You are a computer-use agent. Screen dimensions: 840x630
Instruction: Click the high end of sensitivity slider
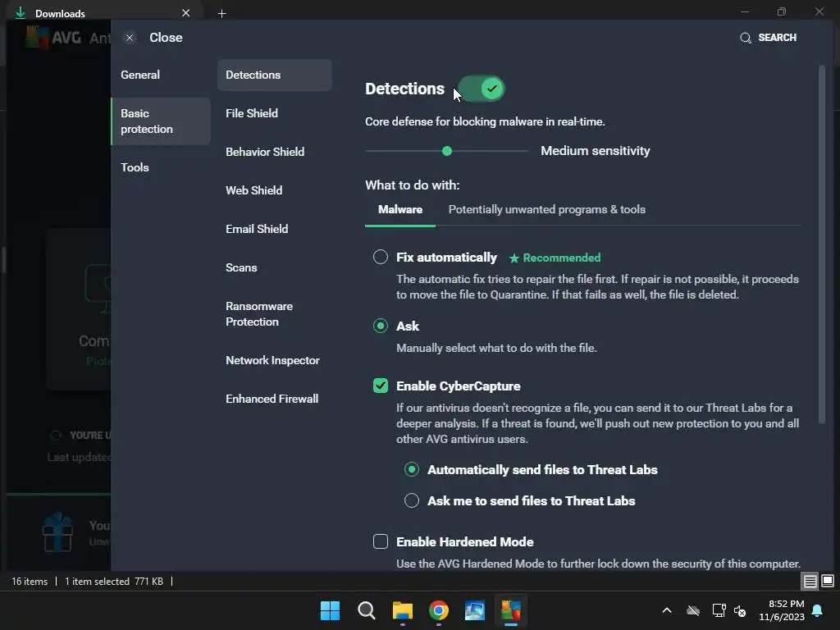pyautogui.click(x=527, y=151)
